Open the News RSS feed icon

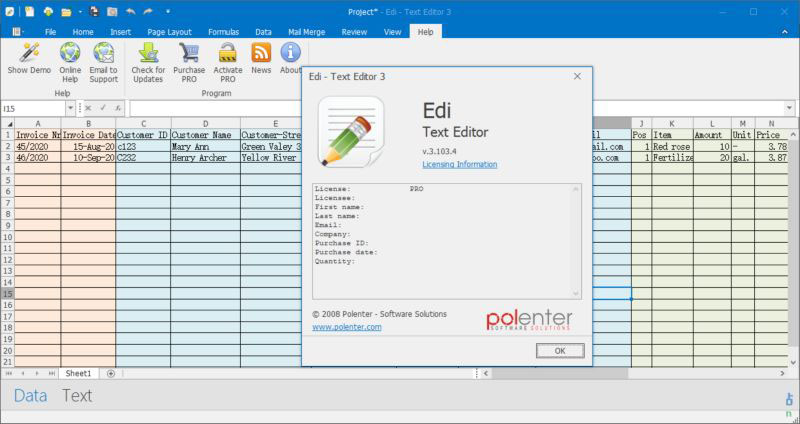[x=261, y=52]
